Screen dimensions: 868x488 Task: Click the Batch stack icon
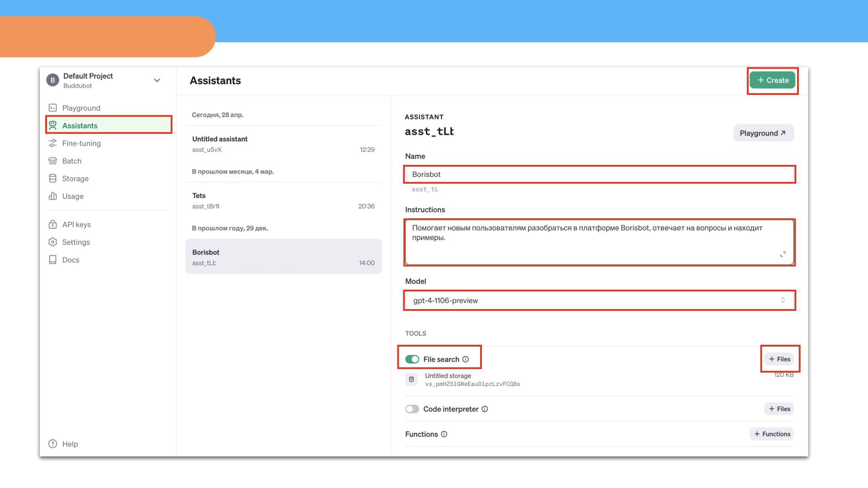coord(53,161)
